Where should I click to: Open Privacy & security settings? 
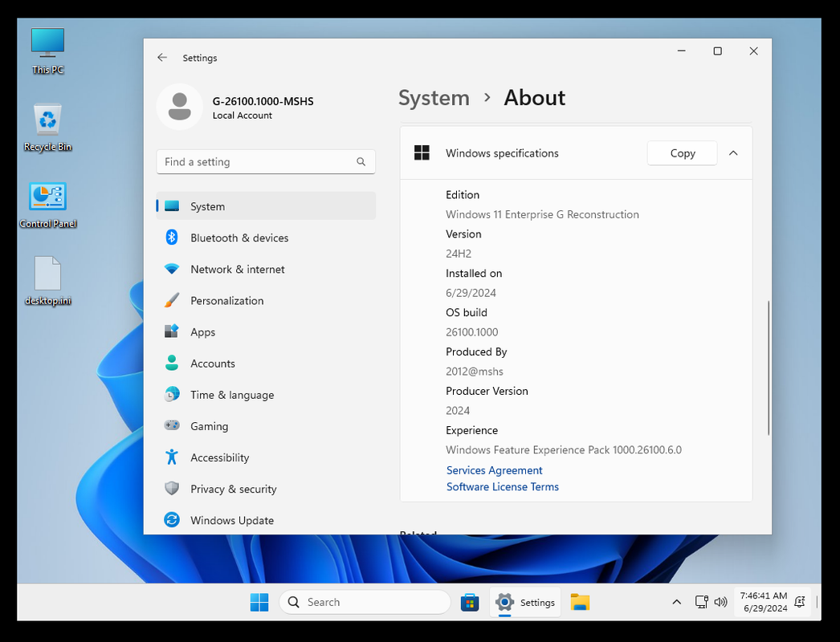click(x=266, y=489)
